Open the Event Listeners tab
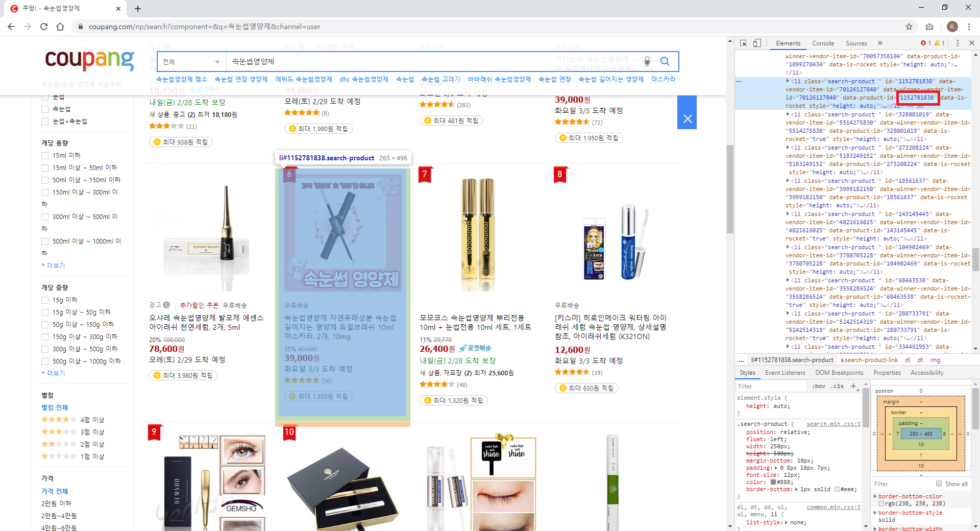The width and height of the screenshot is (980, 531). (785, 373)
